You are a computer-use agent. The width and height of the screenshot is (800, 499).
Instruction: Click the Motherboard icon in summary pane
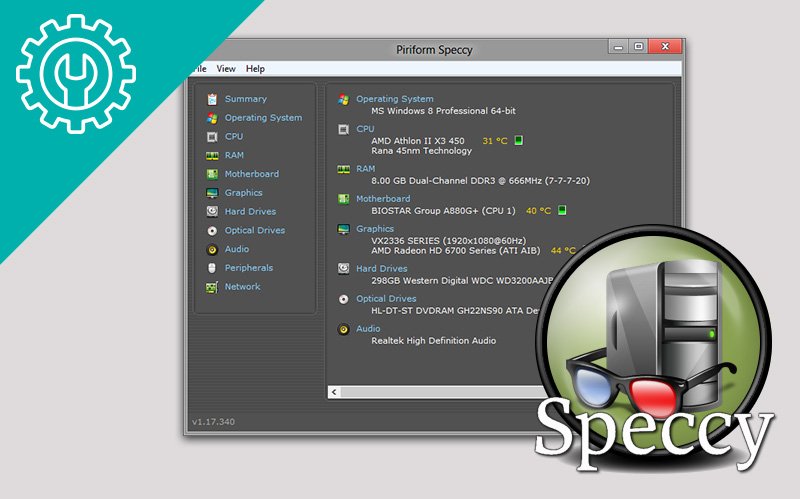[x=343, y=199]
